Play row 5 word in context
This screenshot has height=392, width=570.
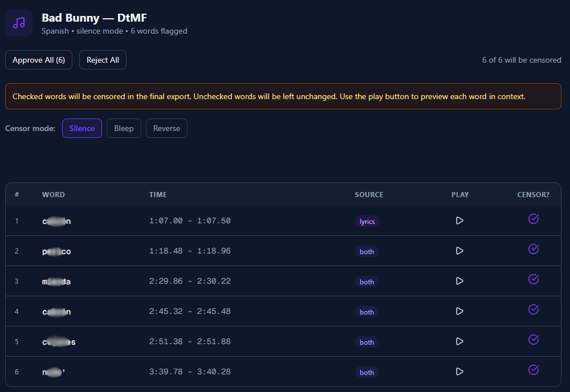(459, 341)
